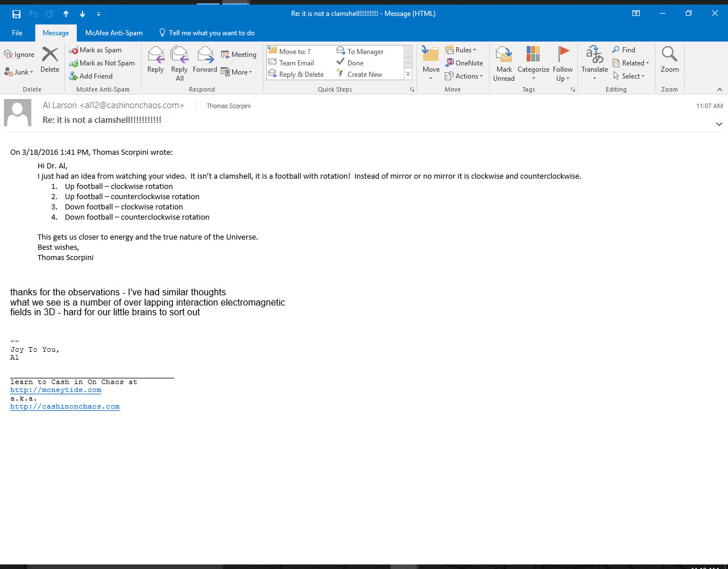Send the message to OneNote
Image resolution: width=728 pixels, height=569 pixels.
coord(464,63)
